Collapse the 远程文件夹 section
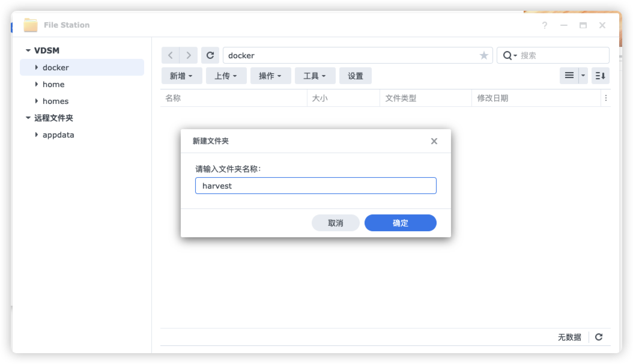 28,118
